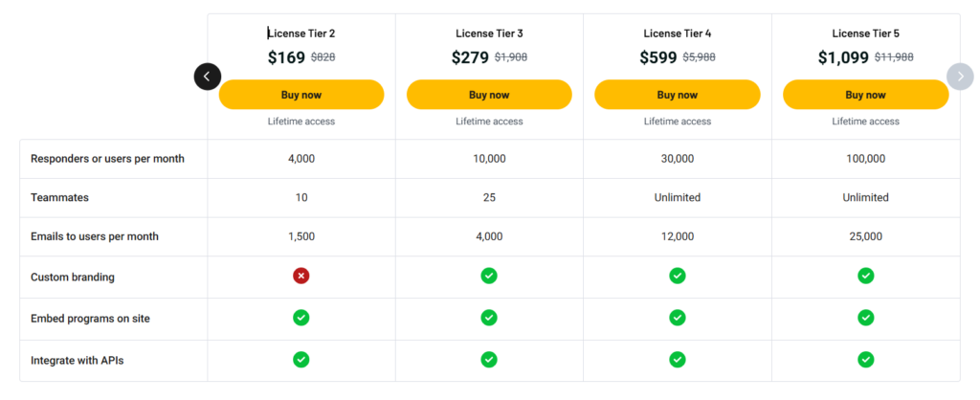This screenshot has width=980, height=400.
Task: Select the Custom branding row label
Action: pos(73,277)
